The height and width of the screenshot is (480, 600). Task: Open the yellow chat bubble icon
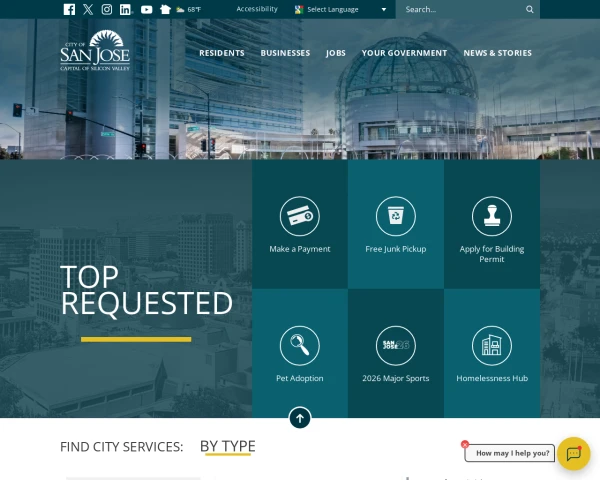574,454
